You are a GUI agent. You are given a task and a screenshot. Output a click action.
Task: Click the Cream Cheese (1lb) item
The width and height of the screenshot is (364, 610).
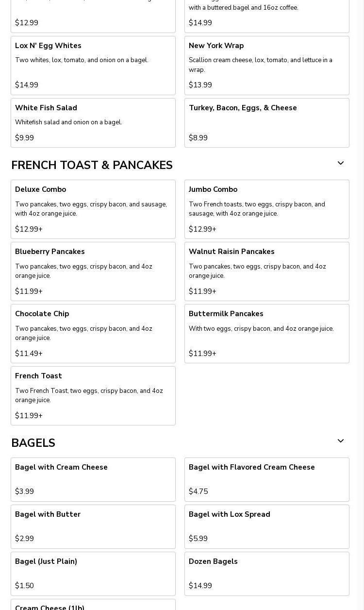click(x=93, y=605)
